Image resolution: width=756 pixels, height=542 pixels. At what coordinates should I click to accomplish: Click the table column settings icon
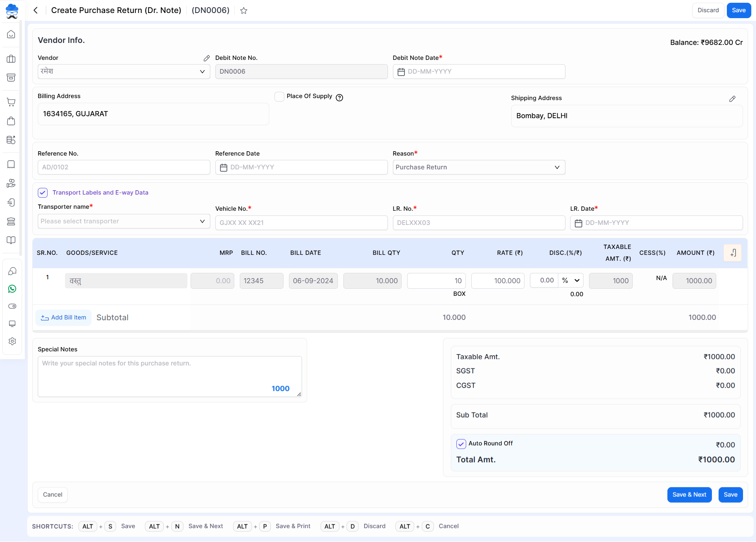point(733,253)
